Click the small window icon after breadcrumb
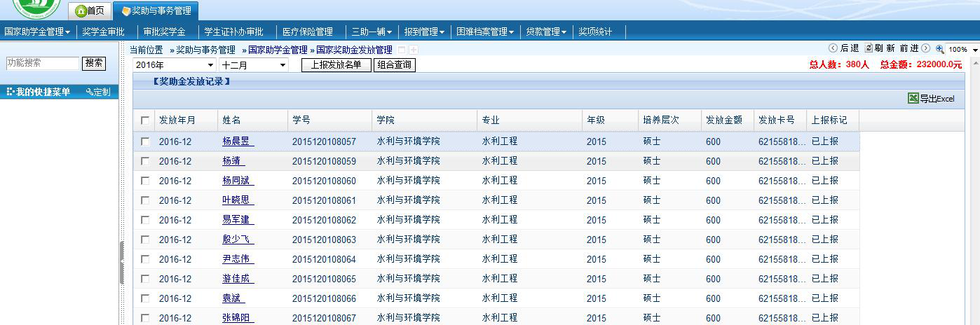Screen dimensions: 980x325 (x=402, y=50)
